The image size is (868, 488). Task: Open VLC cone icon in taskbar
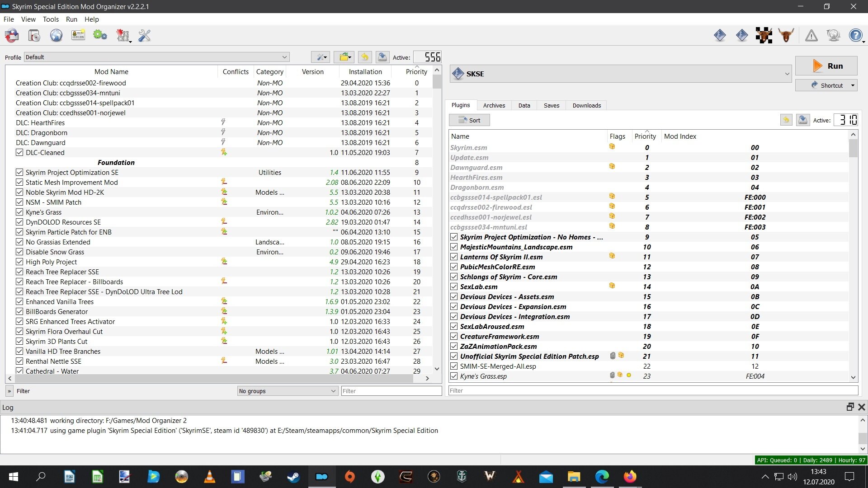209,476
